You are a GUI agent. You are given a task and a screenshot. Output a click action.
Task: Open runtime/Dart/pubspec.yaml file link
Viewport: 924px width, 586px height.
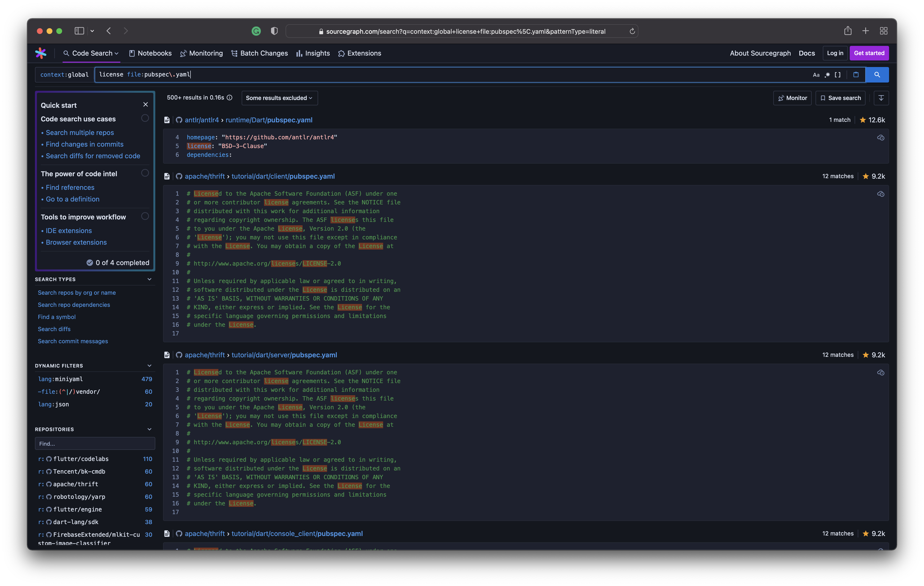pyautogui.click(x=269, y=120)
